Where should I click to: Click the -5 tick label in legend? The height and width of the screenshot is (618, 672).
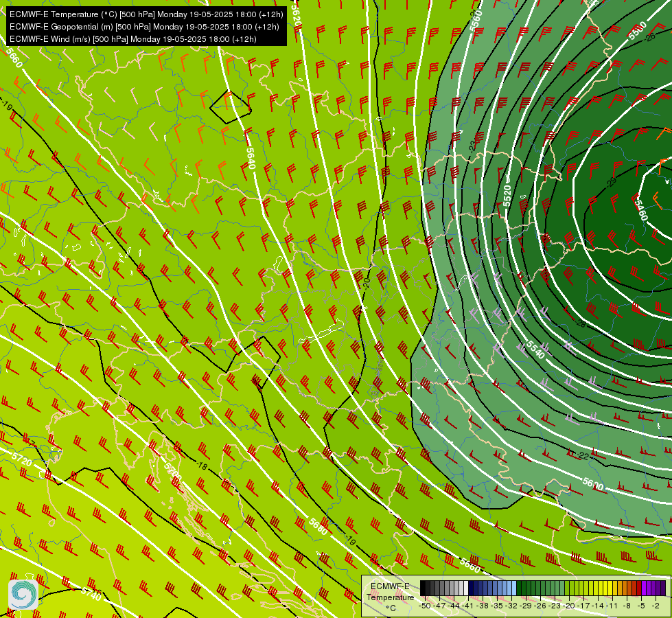coord(642,606)
